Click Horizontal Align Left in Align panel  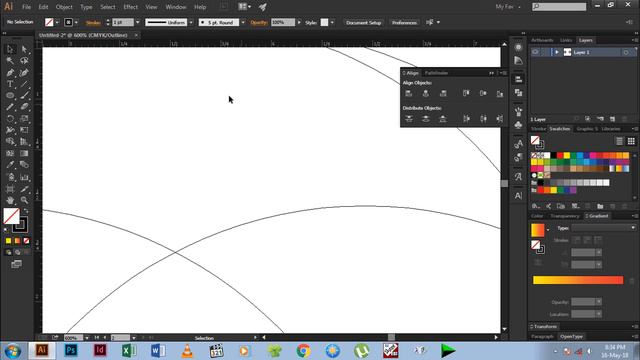[409, 93]
